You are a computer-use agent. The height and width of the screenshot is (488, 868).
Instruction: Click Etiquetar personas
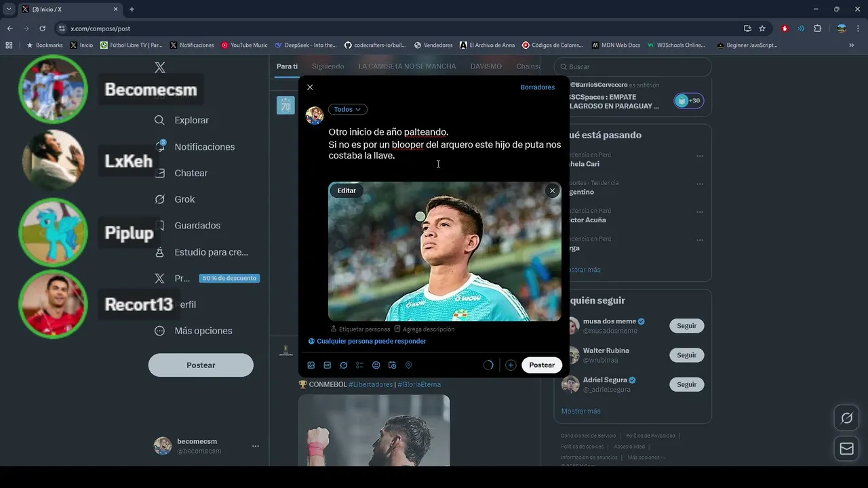[360, 329]
